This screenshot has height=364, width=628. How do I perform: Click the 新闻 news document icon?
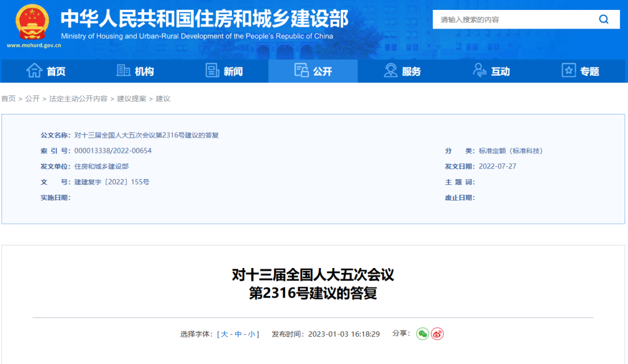click(x=212, y=70)
